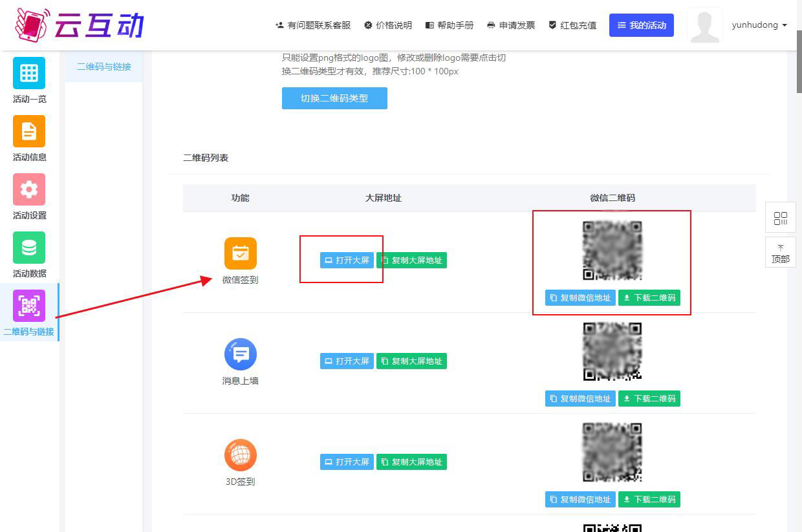Open the 活动数据 database icon

click(29, 248)
